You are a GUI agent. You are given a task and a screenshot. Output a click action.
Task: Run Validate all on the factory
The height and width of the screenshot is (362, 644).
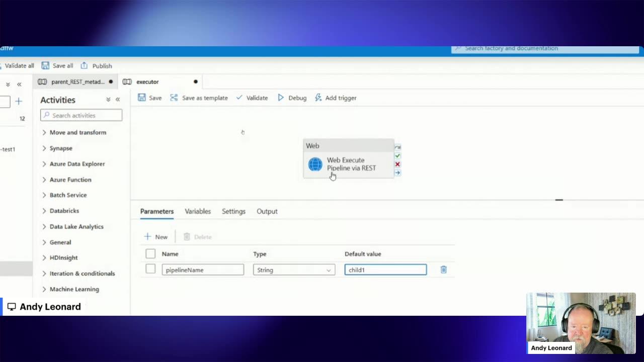(17, 66)
